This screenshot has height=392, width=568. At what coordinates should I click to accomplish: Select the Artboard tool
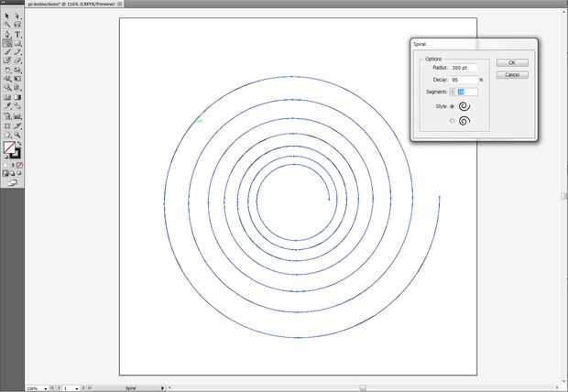click(7, 125)
